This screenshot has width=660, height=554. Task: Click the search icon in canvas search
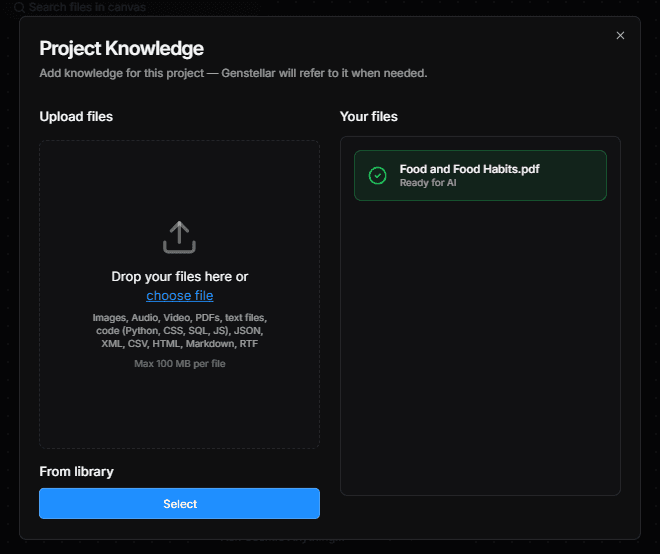19,7
